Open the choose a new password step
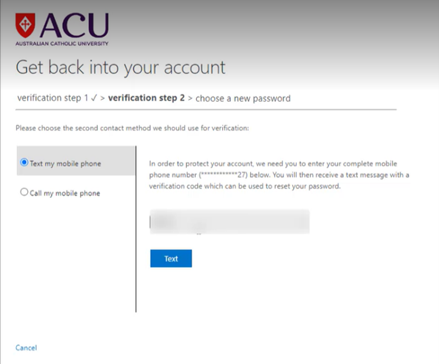 (x=243, y=99)
